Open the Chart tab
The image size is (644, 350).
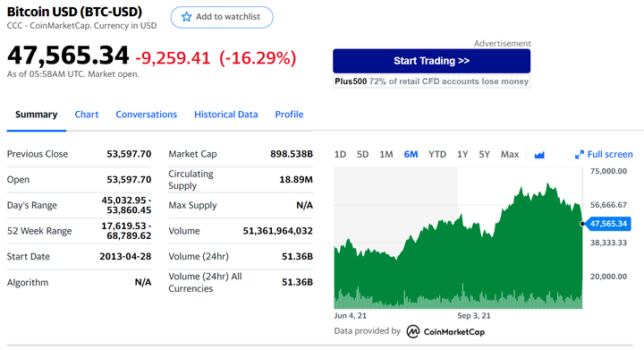(x=87, y=115)
